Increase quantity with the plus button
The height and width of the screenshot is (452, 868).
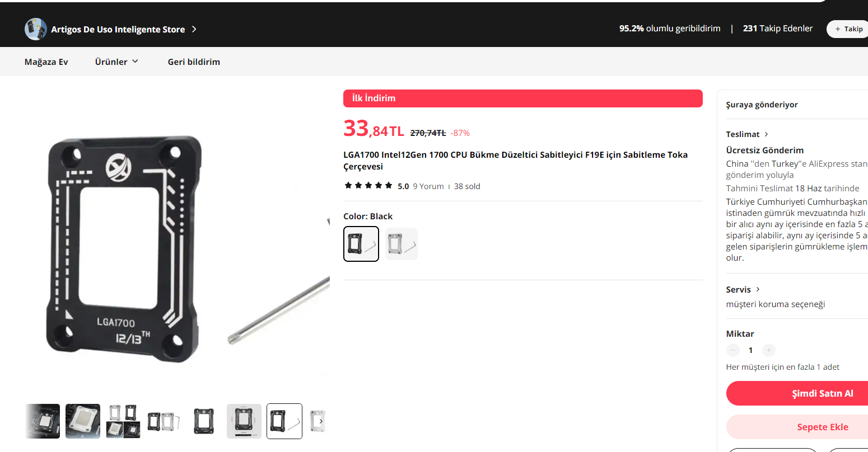[769, 350]
